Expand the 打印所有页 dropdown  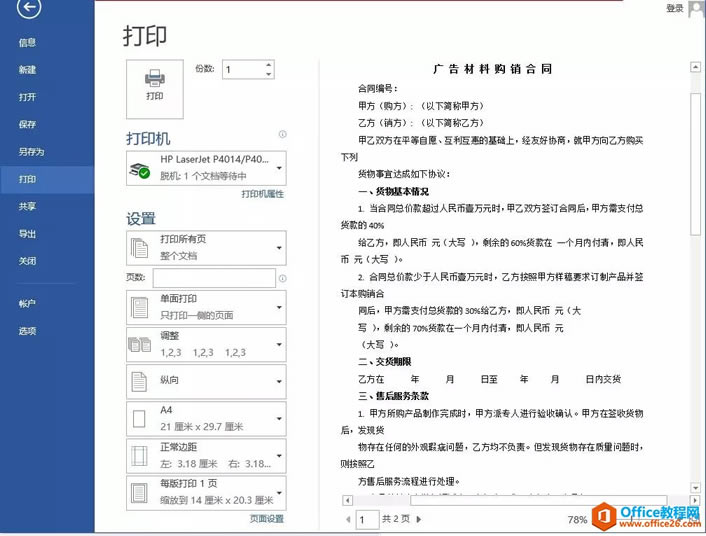(x=206, y=248)
